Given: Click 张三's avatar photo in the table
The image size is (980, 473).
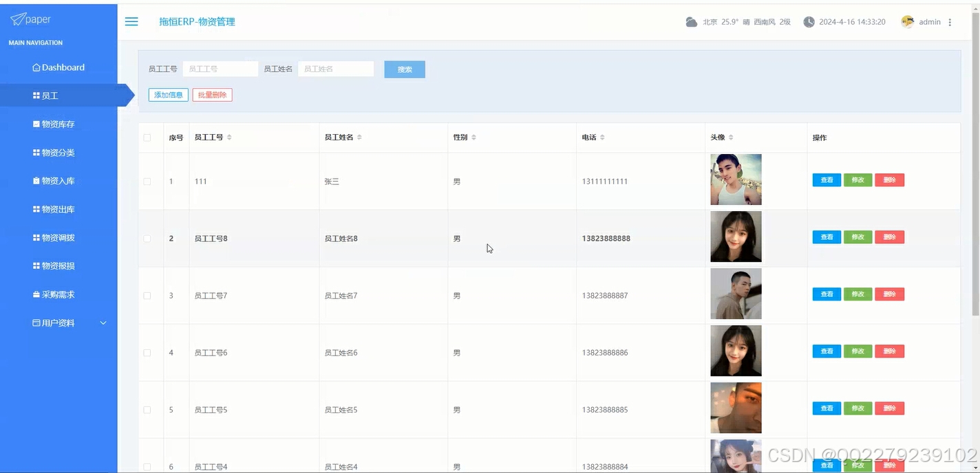Looking at the screenshot, I should click(x=735, y=179).
